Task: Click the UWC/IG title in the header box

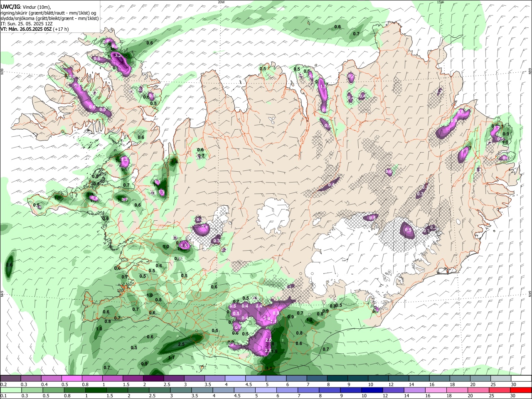Action: pyautogui.click(x=10, y=7)
